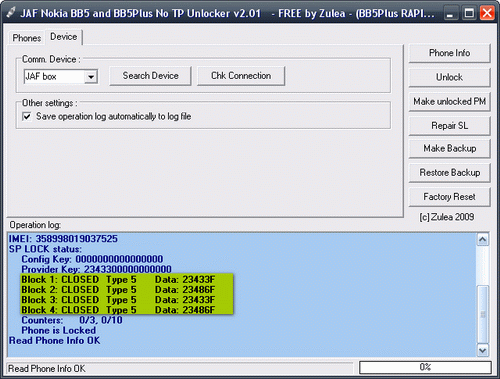Click operation log scroll up arrow

tap(483, 240)
